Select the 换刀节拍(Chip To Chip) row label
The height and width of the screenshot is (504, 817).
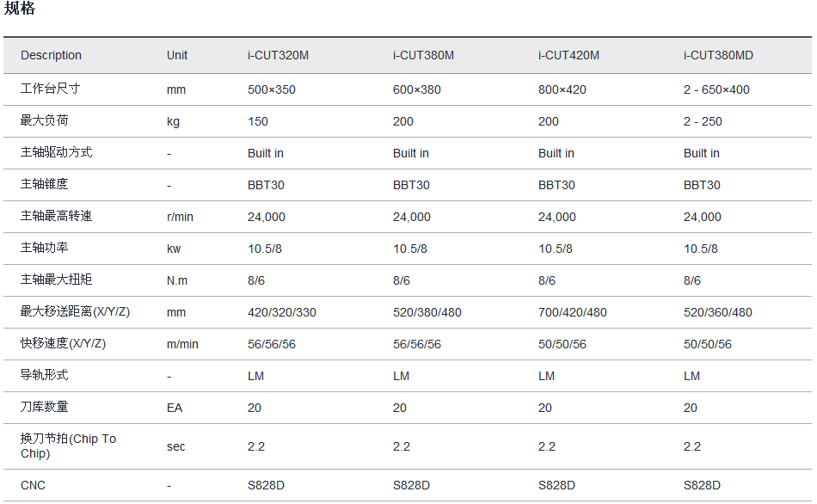pos(68,446)
